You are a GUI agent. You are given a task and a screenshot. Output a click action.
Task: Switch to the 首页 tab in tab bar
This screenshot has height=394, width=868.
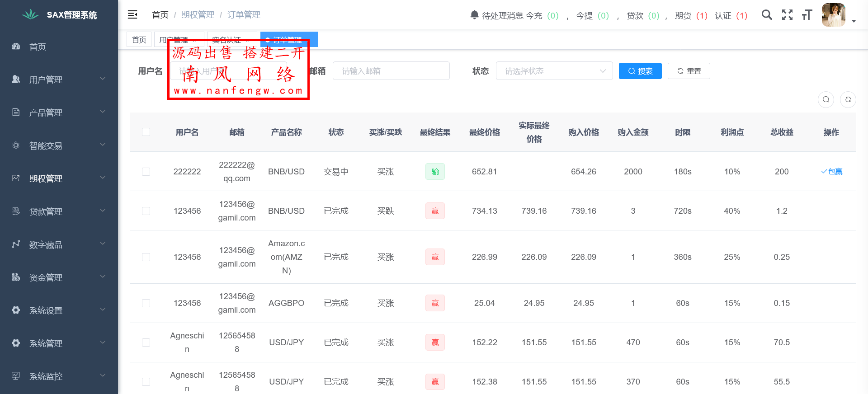click(139, 40)
